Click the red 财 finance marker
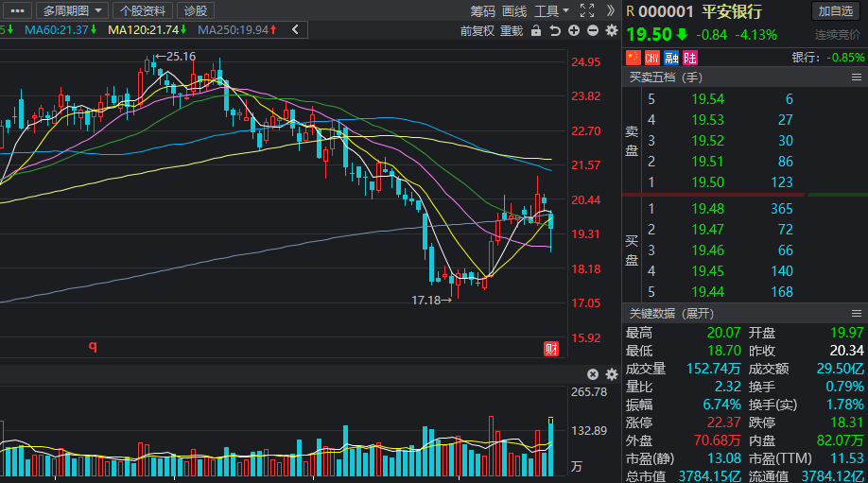The height and width of the screenshot is (483, 868). pyautogui.click(x=551, y=349)
